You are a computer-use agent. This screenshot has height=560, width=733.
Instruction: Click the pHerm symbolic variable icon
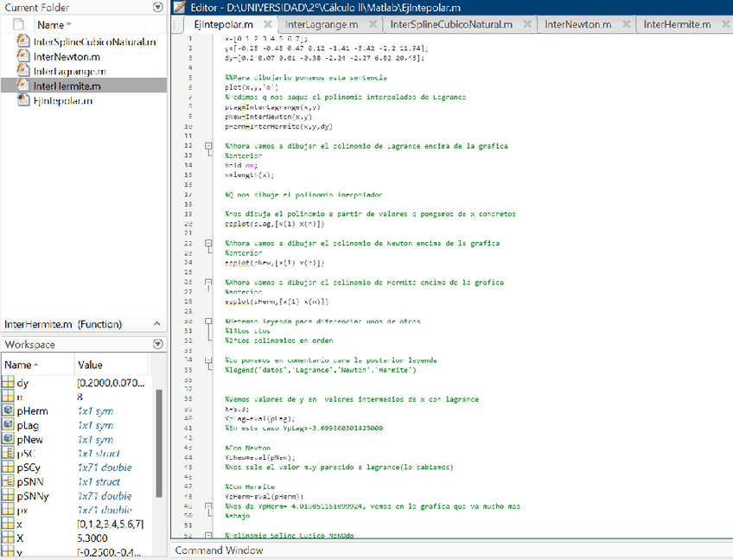point(8,411)
